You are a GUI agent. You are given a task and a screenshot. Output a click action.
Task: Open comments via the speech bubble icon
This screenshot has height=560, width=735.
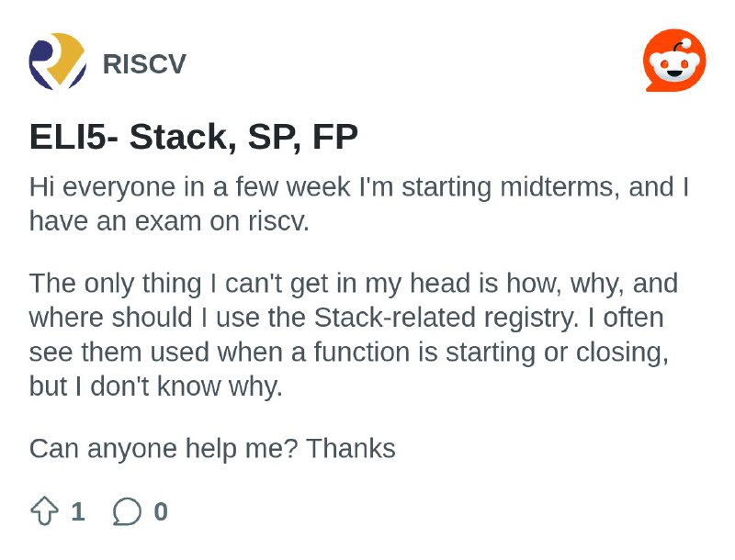tap(127, 511)
